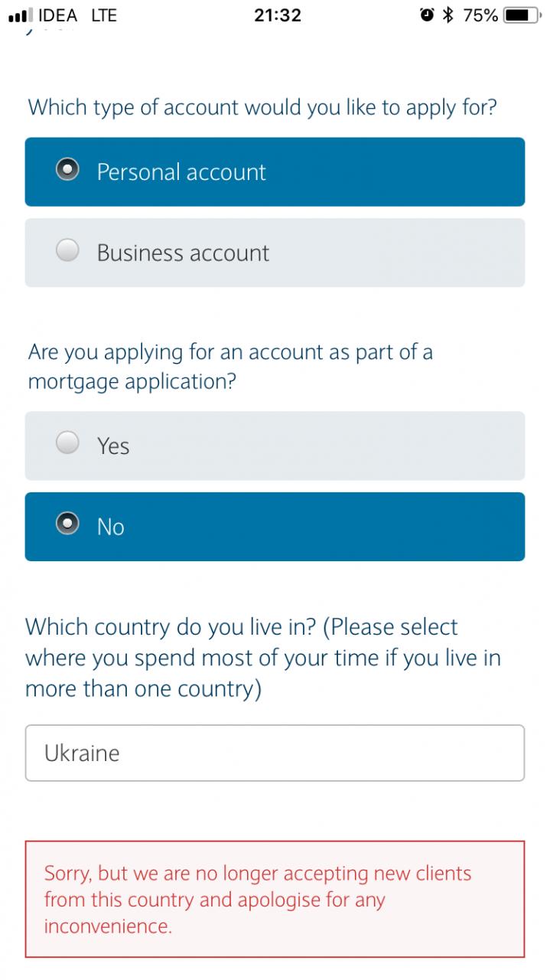
Task: Click the "Business account" label text
Action: (x=183, y=253)
